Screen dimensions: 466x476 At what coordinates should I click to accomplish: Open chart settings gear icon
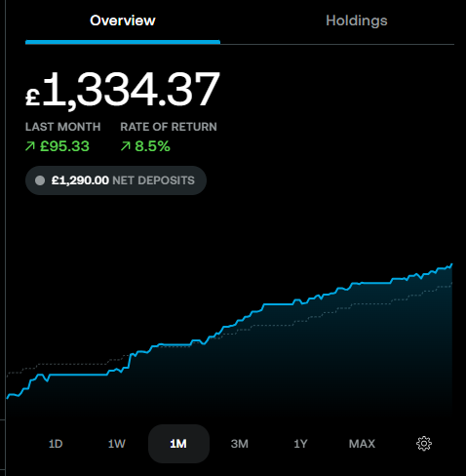(x=424, y=444)
